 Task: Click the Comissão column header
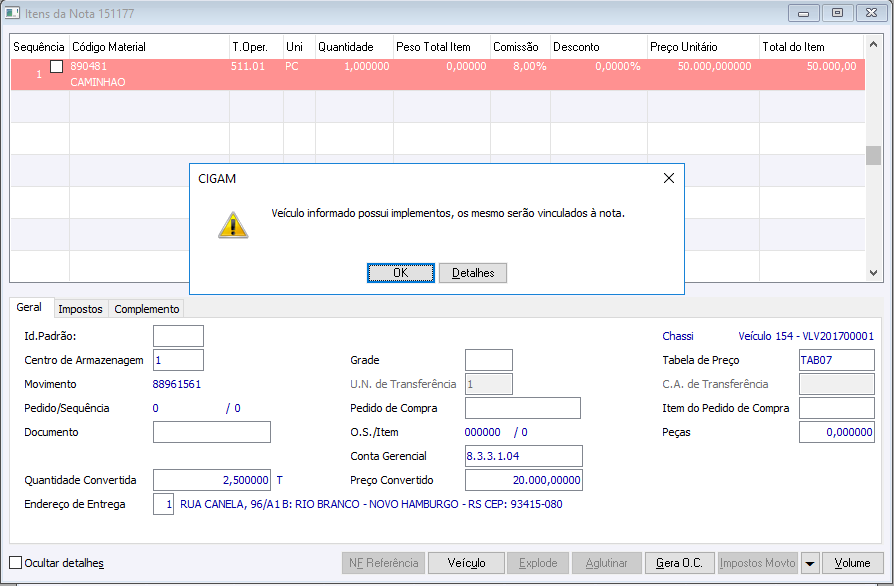(x=520, y=47)
